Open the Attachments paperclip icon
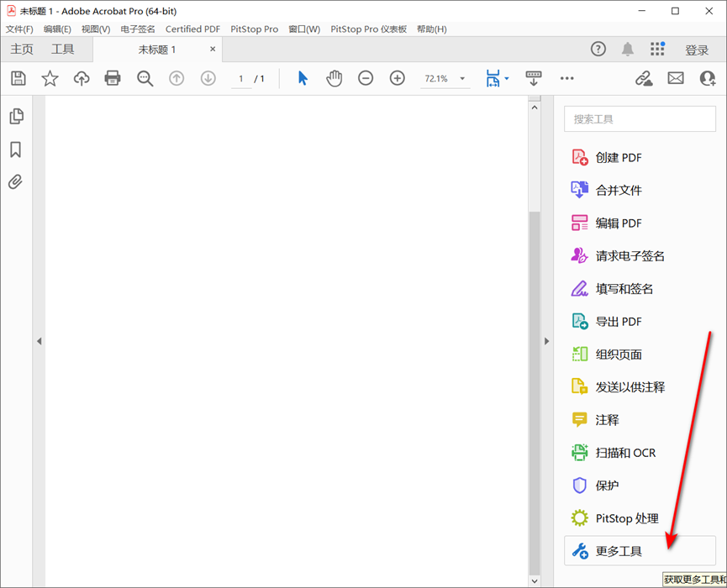This screenshot has height=588, width=727. point(15,182)
